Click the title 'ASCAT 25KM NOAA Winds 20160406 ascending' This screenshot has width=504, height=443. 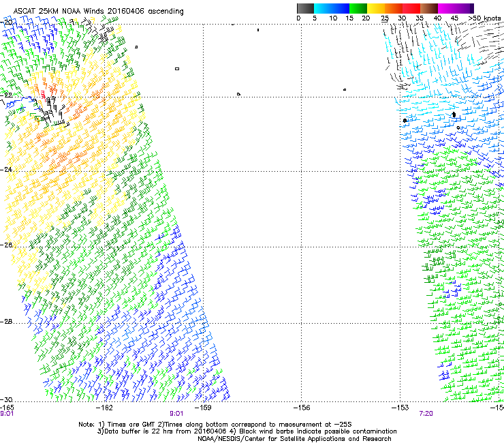pyautogui.click(x=98, y=12)
